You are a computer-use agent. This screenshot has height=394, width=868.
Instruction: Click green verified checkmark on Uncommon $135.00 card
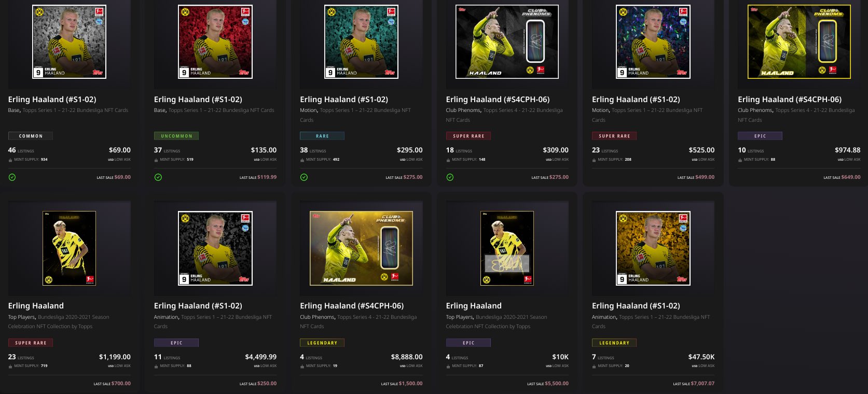tap(158, 177)
